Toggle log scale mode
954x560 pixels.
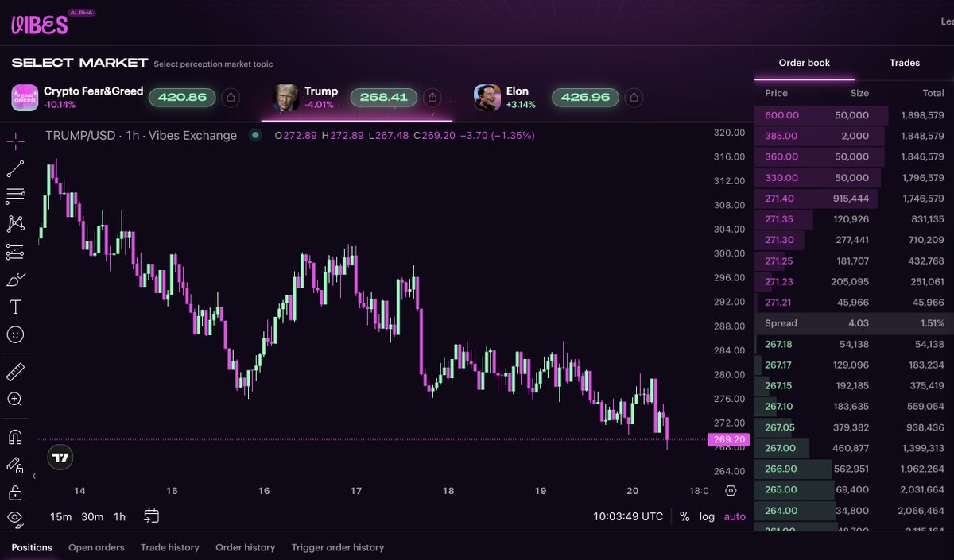[x=707, y=516]
